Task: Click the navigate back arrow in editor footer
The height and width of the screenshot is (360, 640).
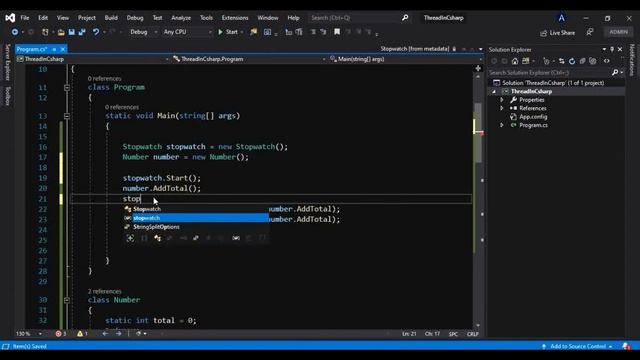Action: coord(105,334)
